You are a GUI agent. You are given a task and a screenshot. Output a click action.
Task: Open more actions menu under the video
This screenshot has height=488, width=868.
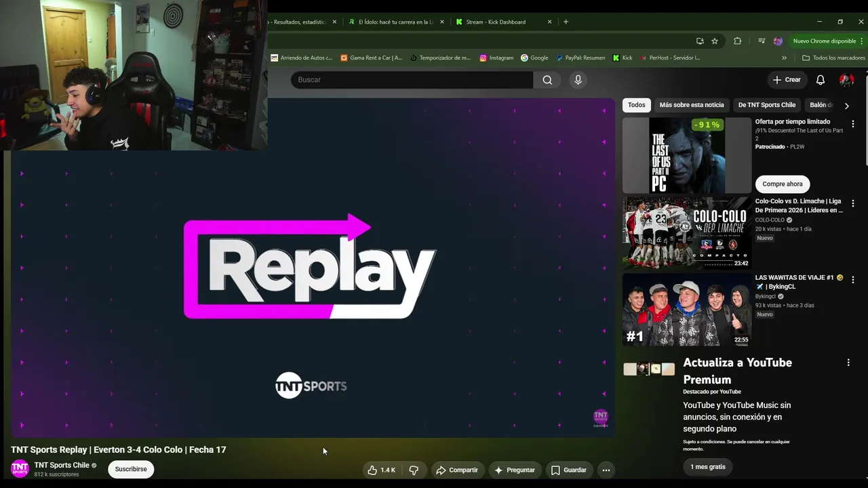[x=606, y=470]
